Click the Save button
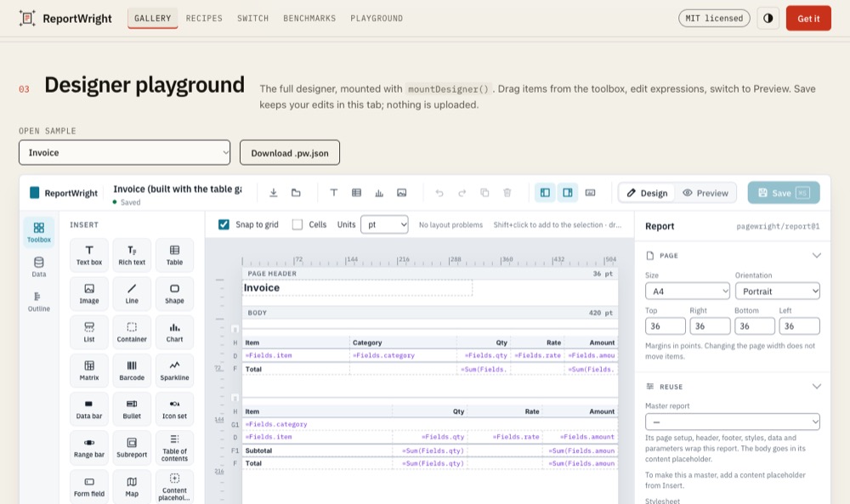850x504 pixels. [784, 192]
